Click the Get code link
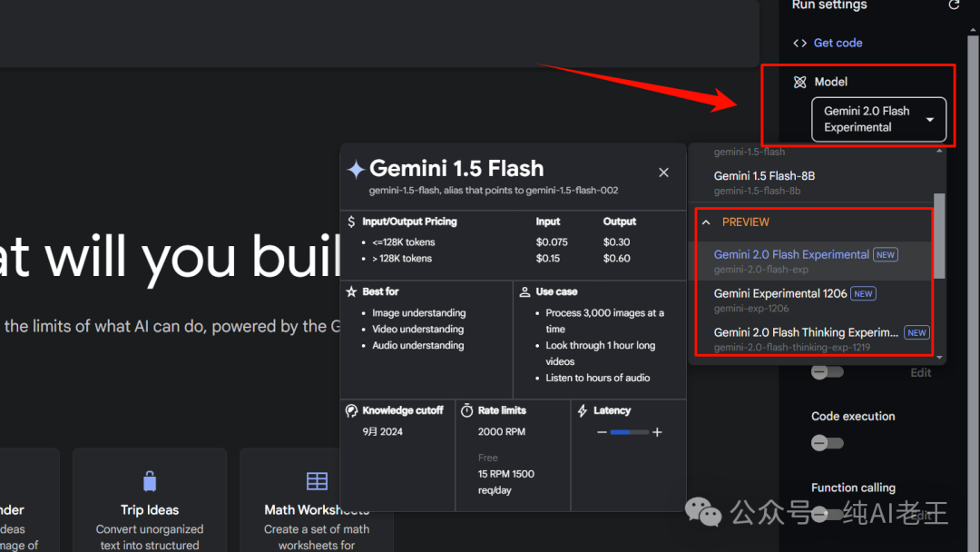This screenshot has width=980, height=552. 838,44
